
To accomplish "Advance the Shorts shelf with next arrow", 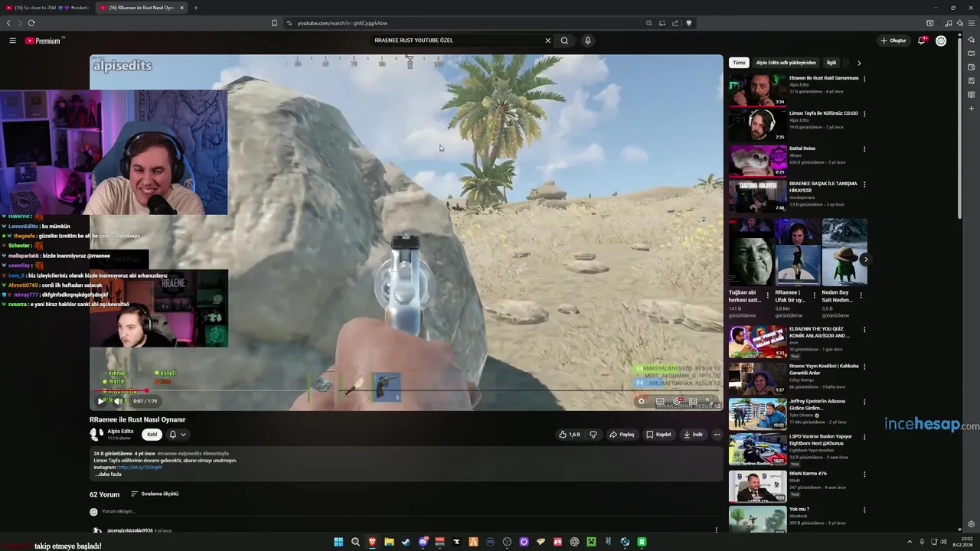I will (865, 259).
